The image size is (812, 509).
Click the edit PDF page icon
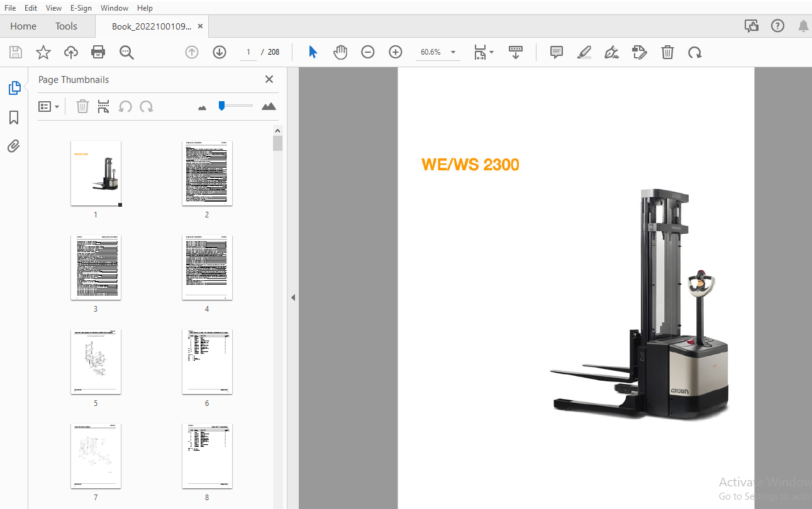pos(640,52)
